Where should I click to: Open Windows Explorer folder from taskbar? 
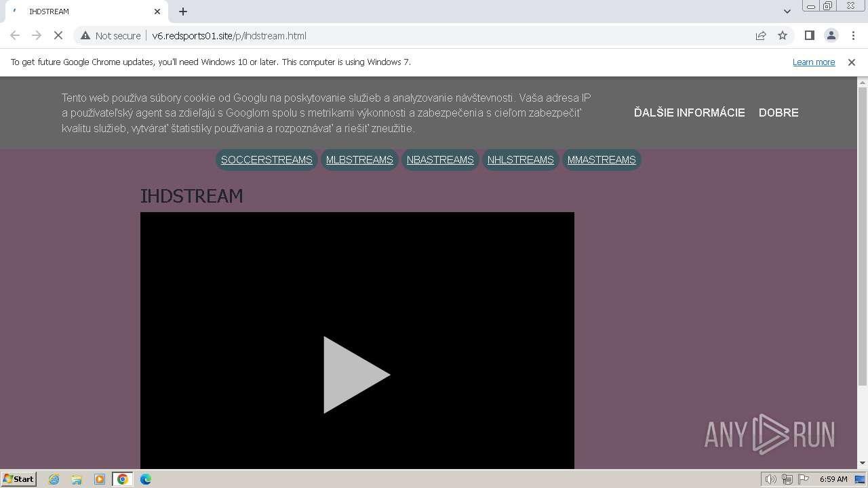pyautogui.click(x=77, y=479)
